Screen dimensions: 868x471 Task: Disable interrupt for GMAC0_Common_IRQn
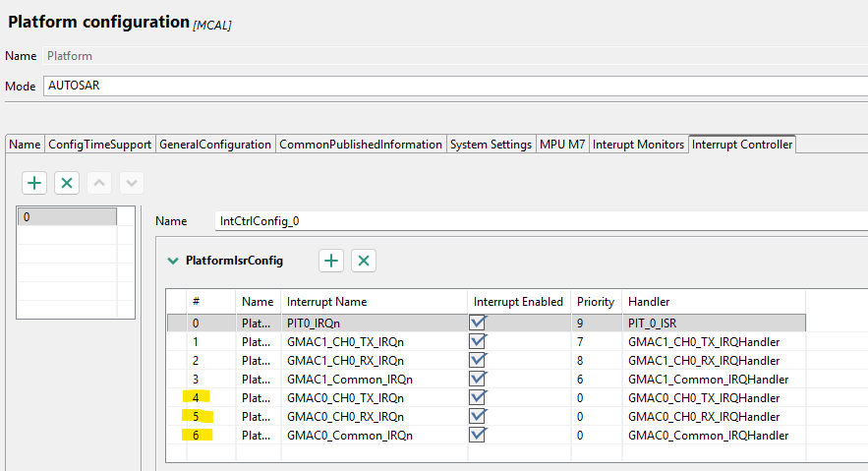tap(478, 435)
